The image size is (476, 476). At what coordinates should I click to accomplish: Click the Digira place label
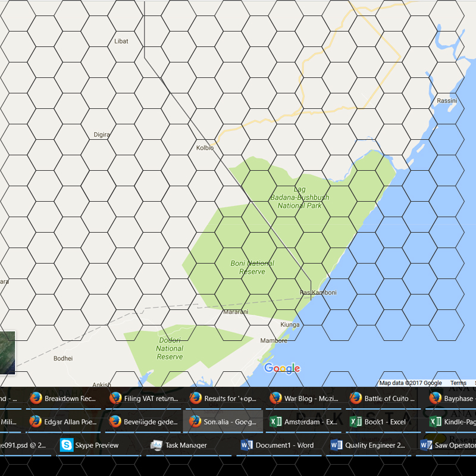tap(102, 134)
